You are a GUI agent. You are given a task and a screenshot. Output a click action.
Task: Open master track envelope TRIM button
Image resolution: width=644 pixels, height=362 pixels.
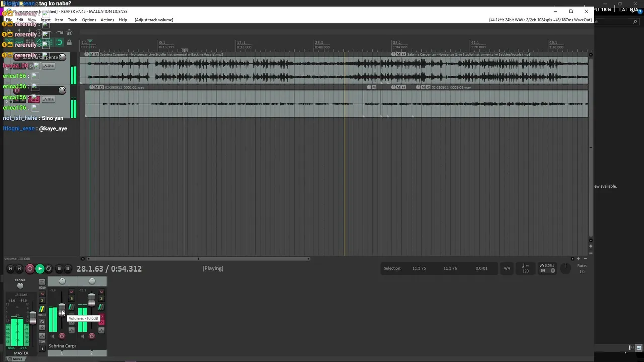coord(42,336)
